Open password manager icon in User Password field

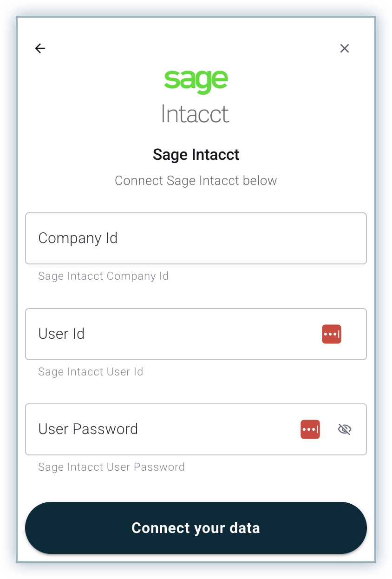(310, 429)
